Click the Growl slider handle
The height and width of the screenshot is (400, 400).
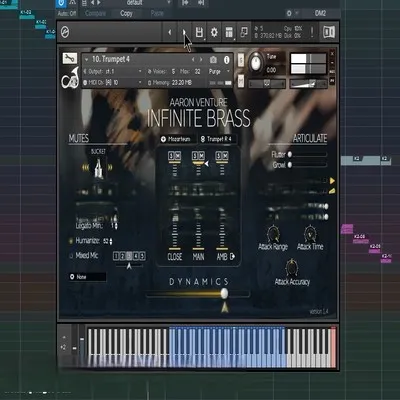click(290, 165)
